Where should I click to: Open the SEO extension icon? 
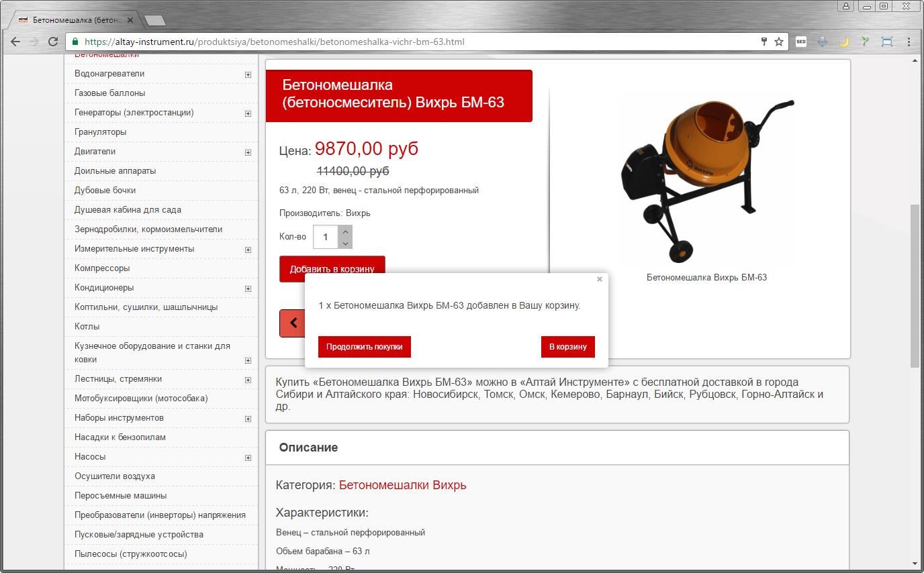click(x=801, y=42)
